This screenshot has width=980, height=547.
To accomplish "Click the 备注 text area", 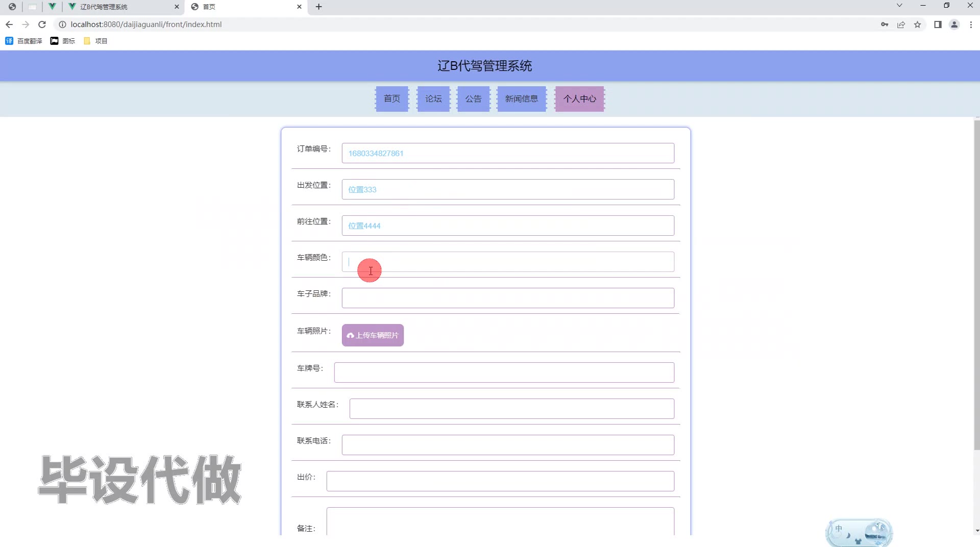I will tap(500, 521).
